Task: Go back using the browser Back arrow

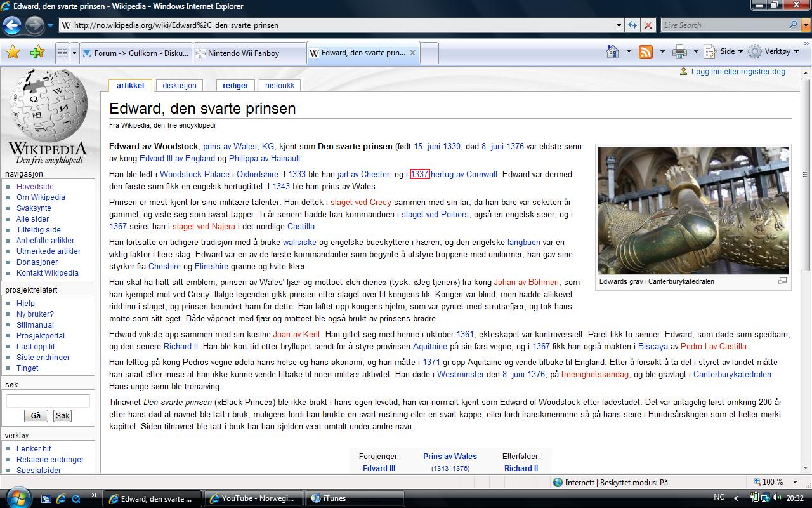Action: point(13,25)
